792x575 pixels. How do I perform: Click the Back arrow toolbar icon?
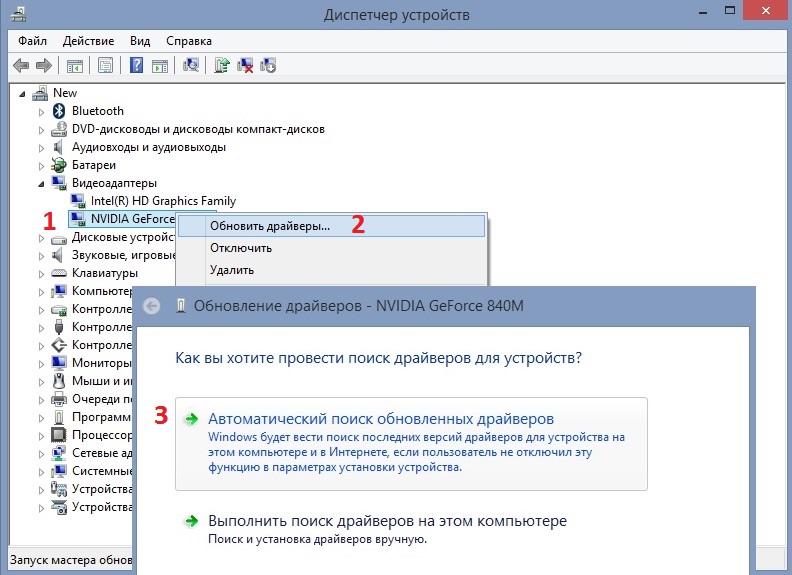tap(21, 65)
